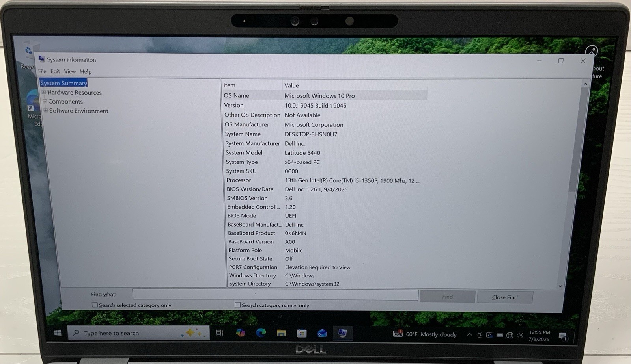The width and height of the screenshot is (631, 364).
Task: Select System Information taskbar icon
Action: coord(342,333)
